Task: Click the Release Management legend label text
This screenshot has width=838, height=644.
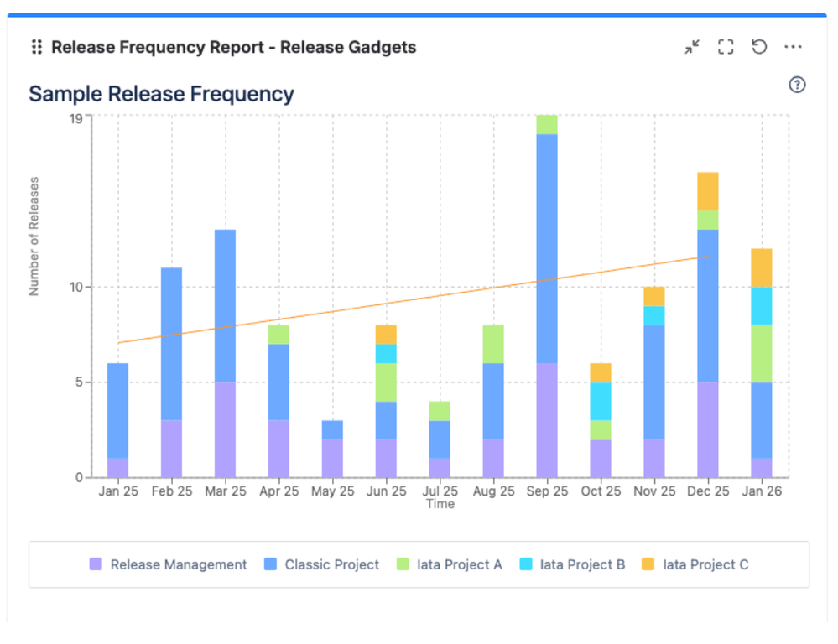Action: tap(179, 564)
